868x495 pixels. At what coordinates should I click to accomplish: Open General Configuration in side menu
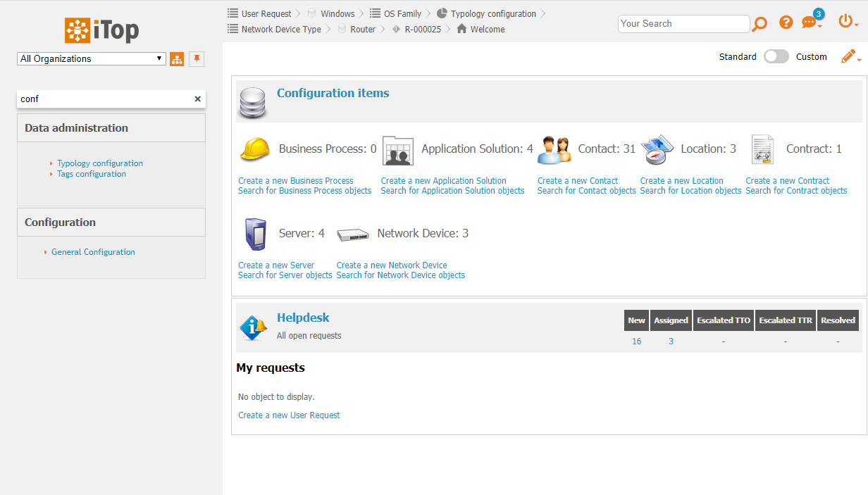(x=93, y=252)
